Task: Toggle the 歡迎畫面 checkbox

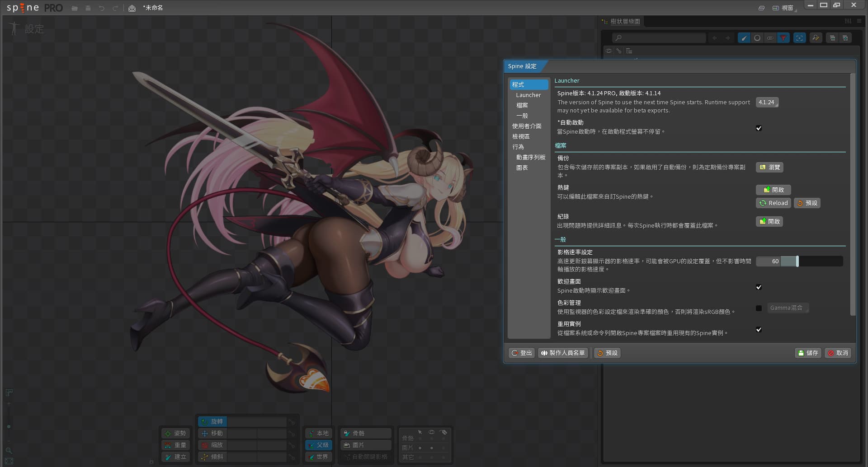Action: (759, 287)
